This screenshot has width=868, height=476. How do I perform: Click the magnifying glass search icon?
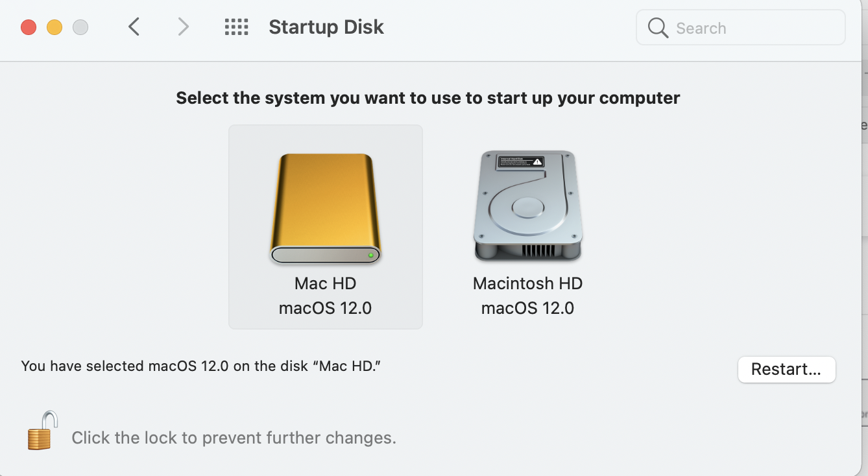(x=658, y=28)
